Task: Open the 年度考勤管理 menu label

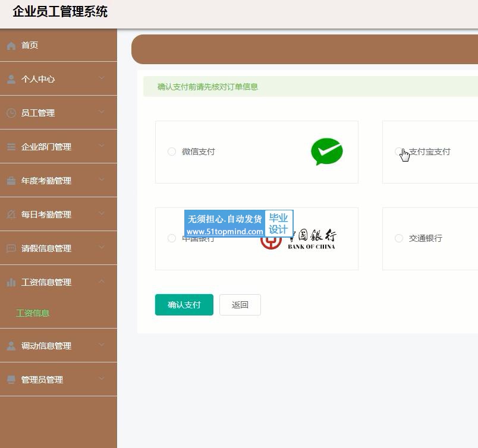Action: (x=46, y=181)
